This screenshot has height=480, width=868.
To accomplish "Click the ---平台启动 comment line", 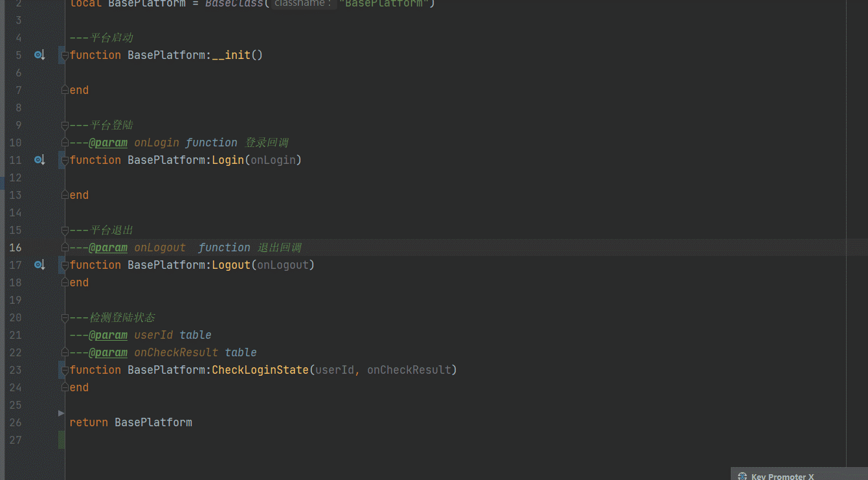I will 101,38.
